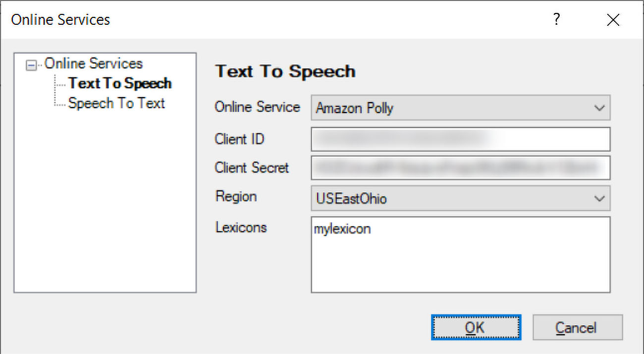Image resolution: width=644 pixels, height=354 pixels.
Task: Click the Online Services window title text
Action: pyautogui.click(x=60, y=20)
